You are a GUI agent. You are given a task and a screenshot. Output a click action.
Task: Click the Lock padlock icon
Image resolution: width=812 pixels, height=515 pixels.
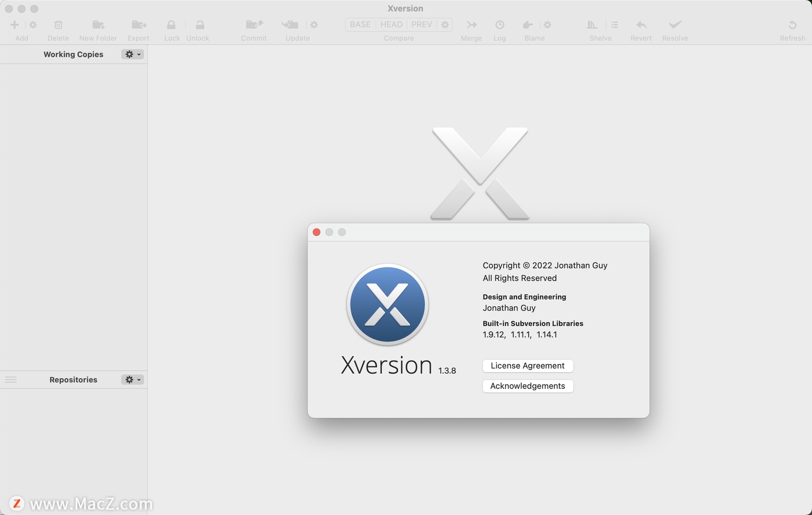[171, 25]
